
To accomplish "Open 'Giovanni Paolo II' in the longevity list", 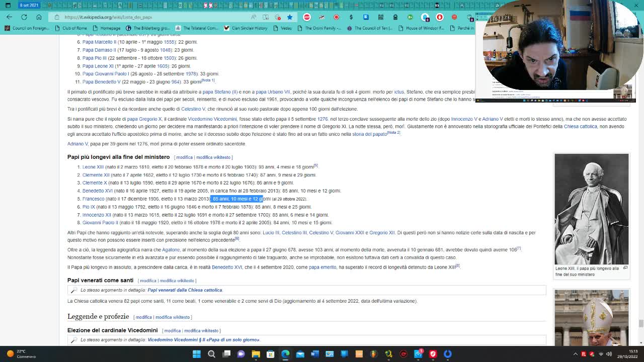I will (x=100, y=223).
